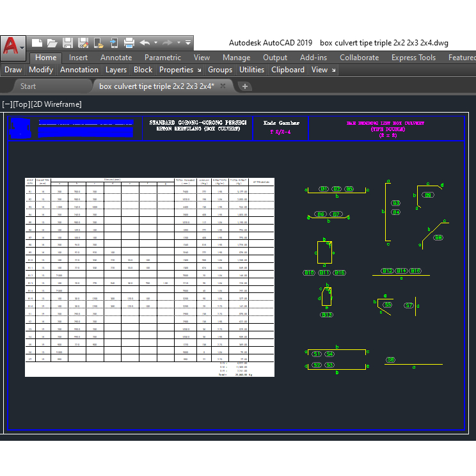
Task: Switch to the Parametric ribbon tab
Action: coord(163,58)
